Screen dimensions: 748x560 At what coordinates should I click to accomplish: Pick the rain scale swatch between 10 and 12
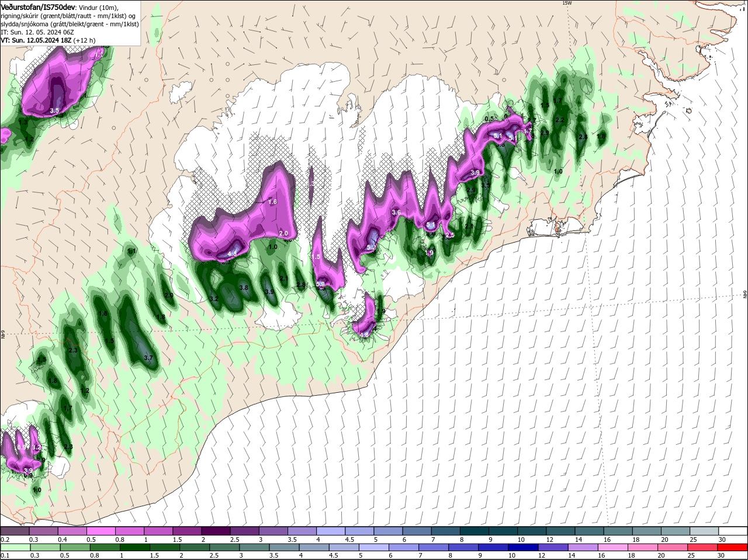[524, 547]
